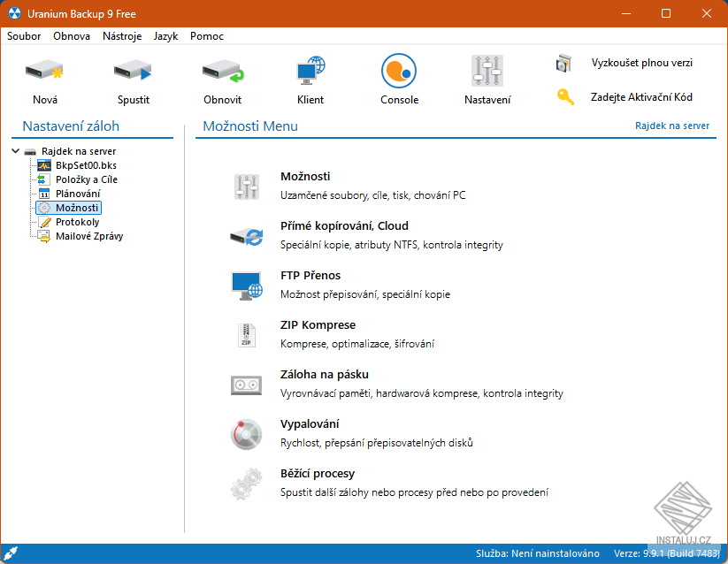Collapse the Rajdek na server tree node
The width and height of the screenshot is (728, 564).
(x=15, y=151)
